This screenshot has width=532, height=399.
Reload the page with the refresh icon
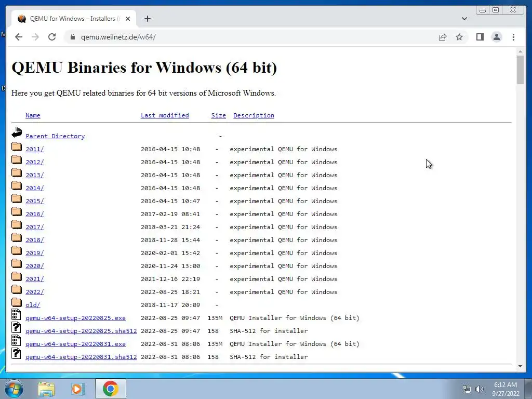pyautogui.click(x=52, y=37)
